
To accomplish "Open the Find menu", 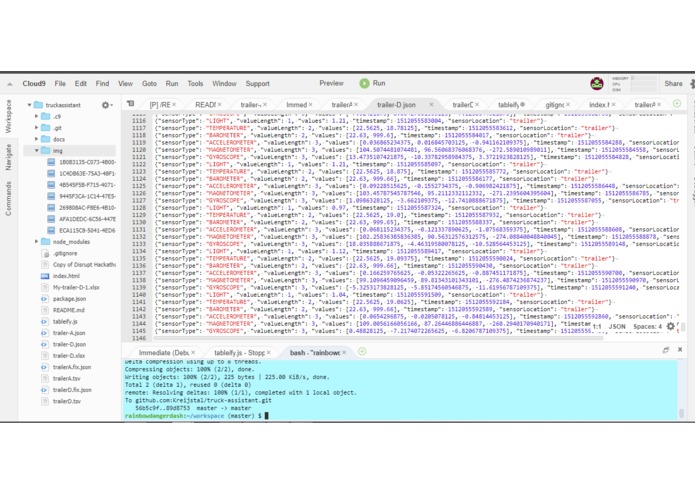I will (x=102, y=83).
